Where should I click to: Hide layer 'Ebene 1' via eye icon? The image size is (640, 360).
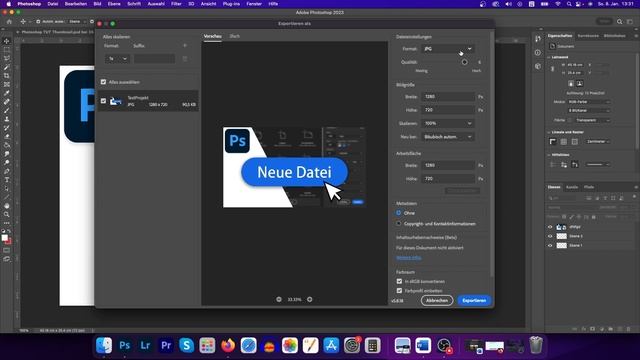coord(550,246)
